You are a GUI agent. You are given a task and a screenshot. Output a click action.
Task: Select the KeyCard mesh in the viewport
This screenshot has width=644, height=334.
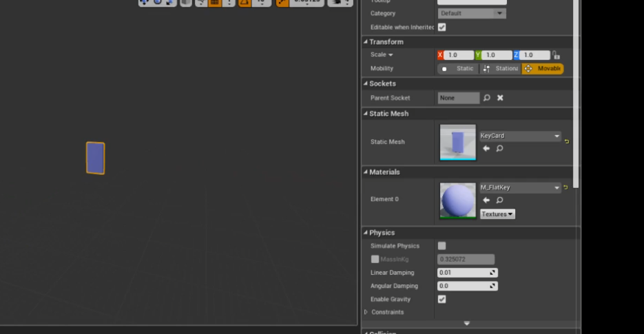click(95, 158)
